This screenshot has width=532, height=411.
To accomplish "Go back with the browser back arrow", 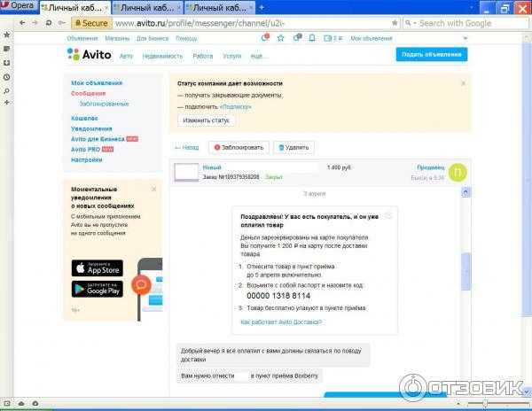I will click(22, 23).
